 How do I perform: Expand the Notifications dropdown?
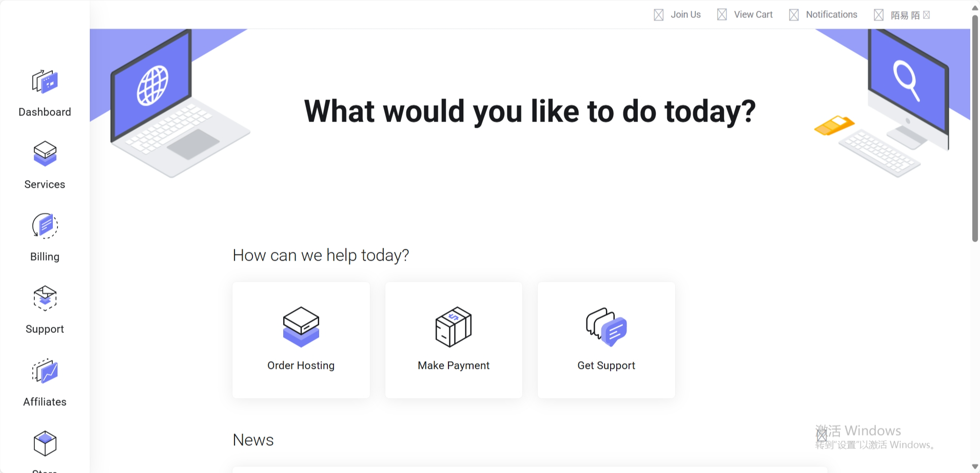coord(831,15)
